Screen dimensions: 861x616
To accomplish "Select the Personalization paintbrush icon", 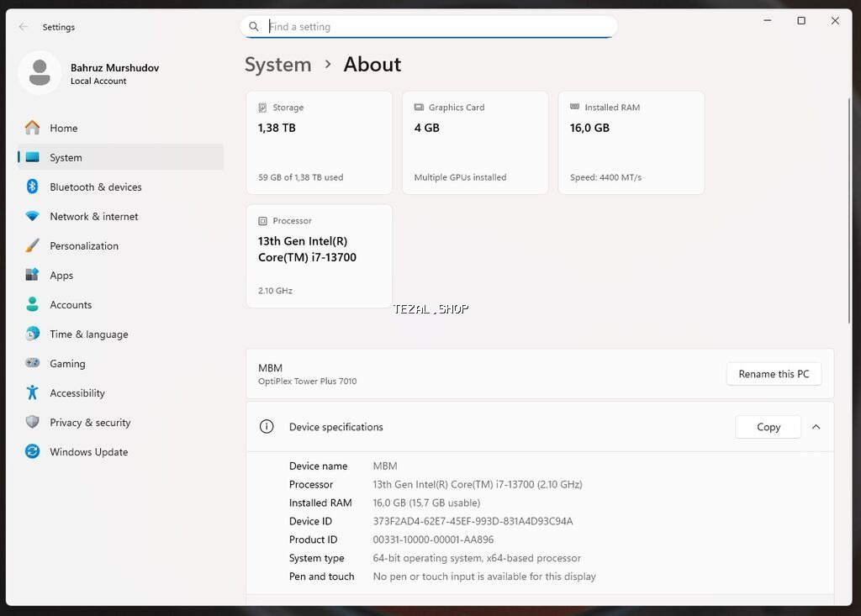I will click(x=32, y=245).
